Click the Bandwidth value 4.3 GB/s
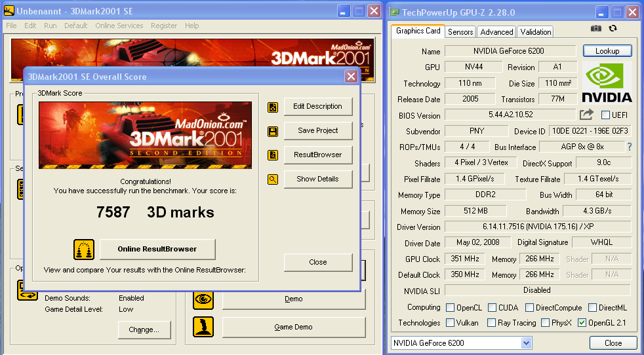Screen dimensions: 644x355 point(597,211)
